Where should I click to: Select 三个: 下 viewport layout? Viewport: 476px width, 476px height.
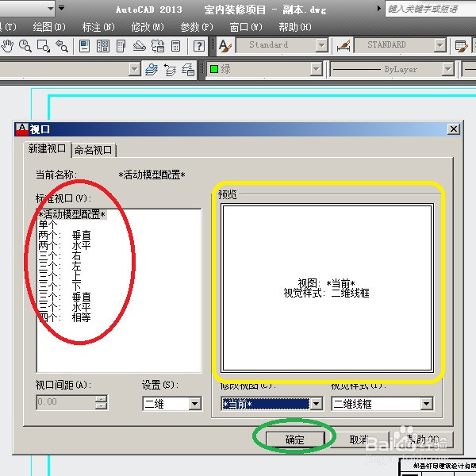tap(59, 286)
